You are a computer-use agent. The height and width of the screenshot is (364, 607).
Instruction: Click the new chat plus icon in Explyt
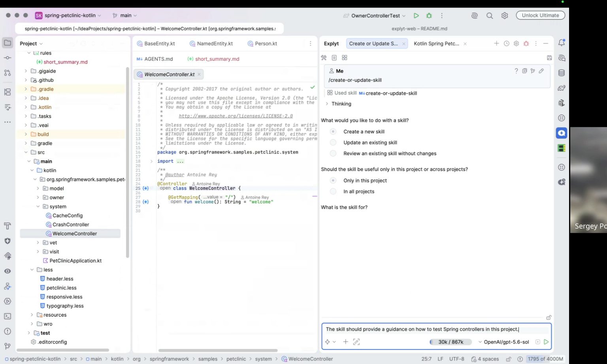pos(496,43)
